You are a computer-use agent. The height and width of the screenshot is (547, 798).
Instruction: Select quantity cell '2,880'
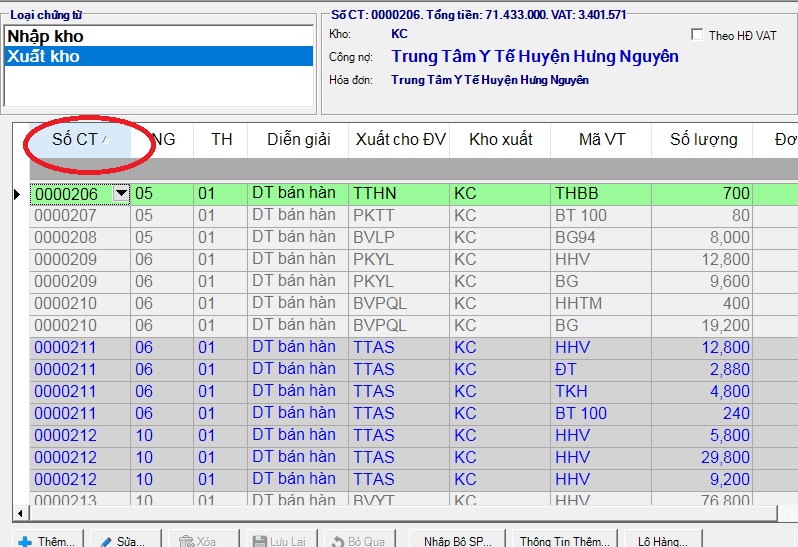[x=702, y=369]
